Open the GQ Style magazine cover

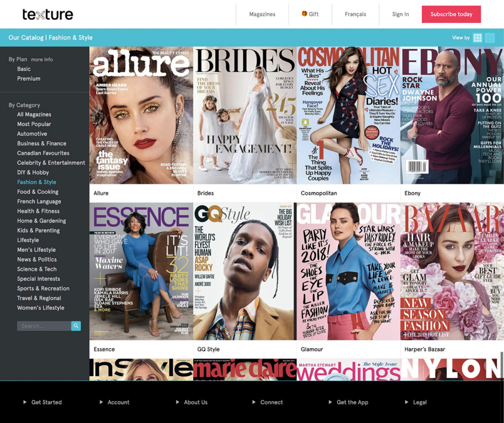pyautogui.click(x=245, y=271)
